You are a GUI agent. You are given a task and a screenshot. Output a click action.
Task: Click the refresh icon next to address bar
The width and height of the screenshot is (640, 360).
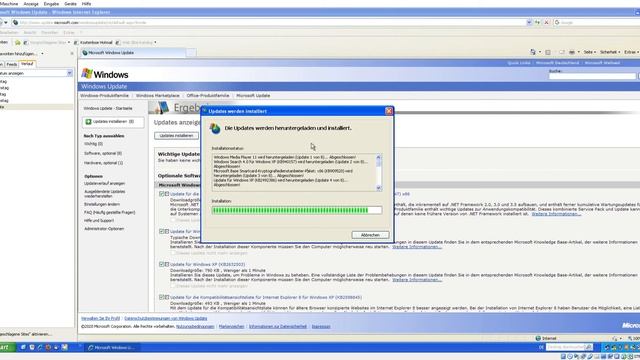pos(538,22)
